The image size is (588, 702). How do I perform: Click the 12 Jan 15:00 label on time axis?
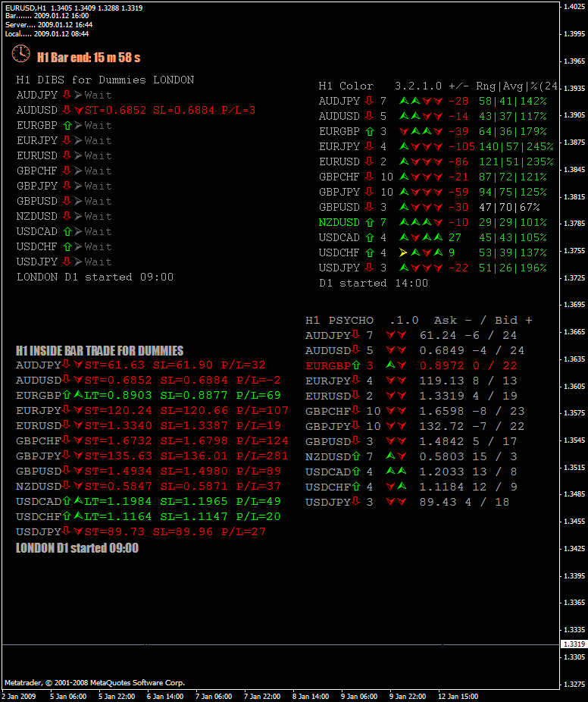pos(459,696)
